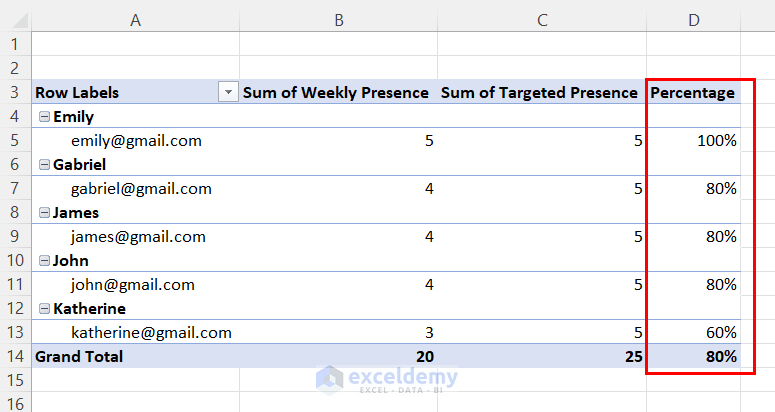Collapse the John group
The height and width of the screenshot is (412, 775).
point(44,260)
